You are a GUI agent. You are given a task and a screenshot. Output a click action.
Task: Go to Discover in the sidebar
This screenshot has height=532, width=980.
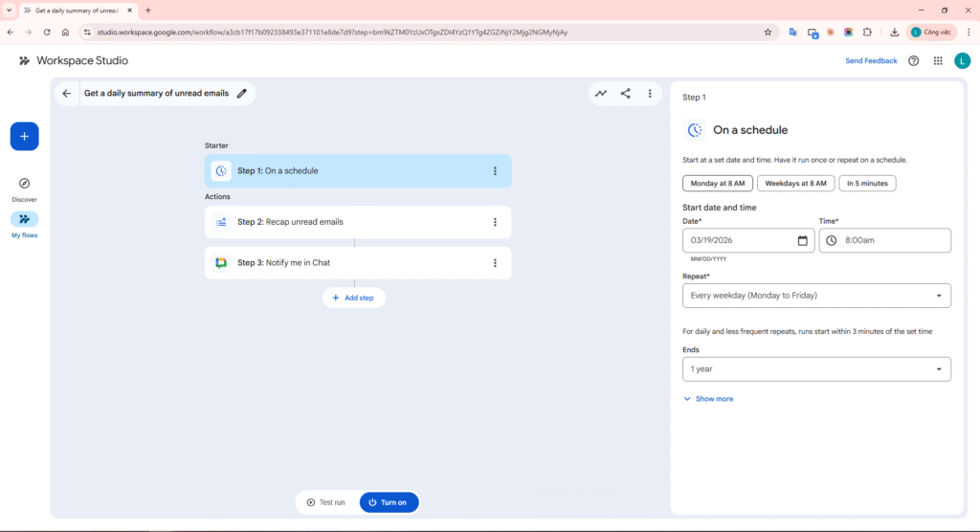(24, 188)
